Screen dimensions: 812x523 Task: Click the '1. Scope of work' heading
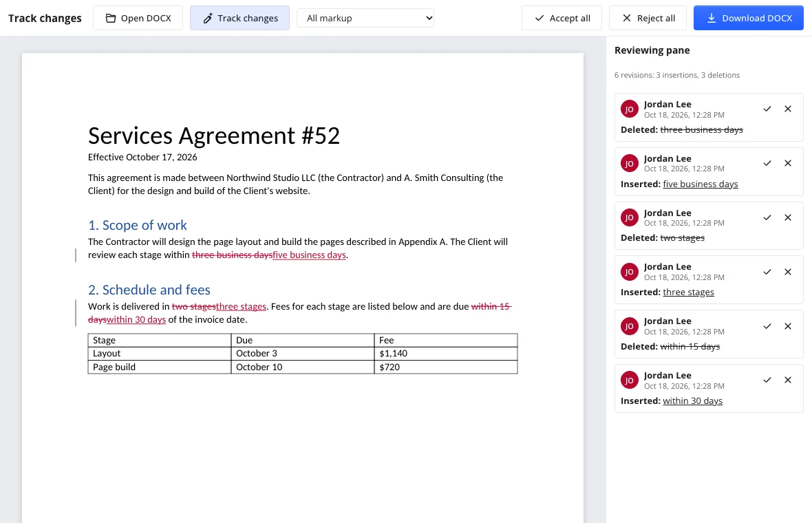pos(137,225)
